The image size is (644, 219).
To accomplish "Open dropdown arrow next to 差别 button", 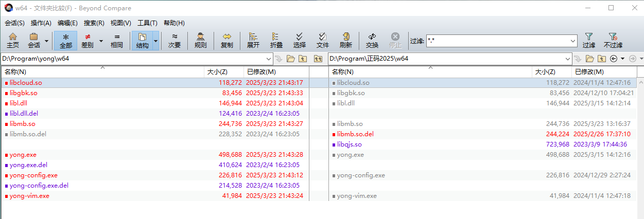I will pos(101,41).
